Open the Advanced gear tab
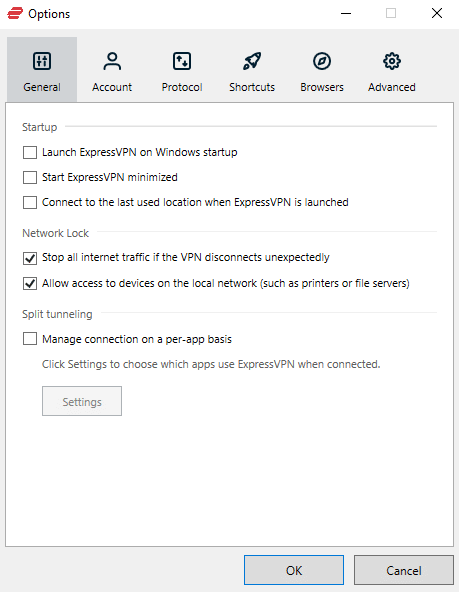Viewport: 459px width, 592px height. click(x=392, y=70)
